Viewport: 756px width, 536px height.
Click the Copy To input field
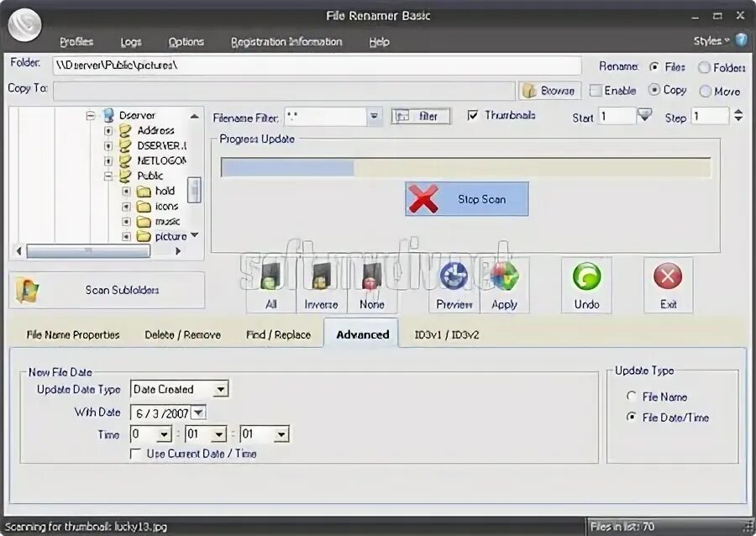coord(285,91)
